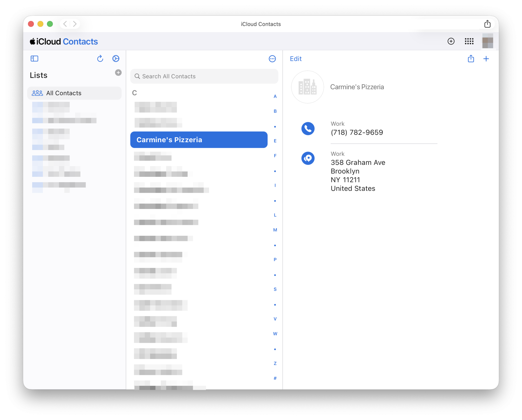522x420 pixels.
Task: Select Carmine's Pizzeria in contact list
Action: pyautogui.click(x=199, y=140)
